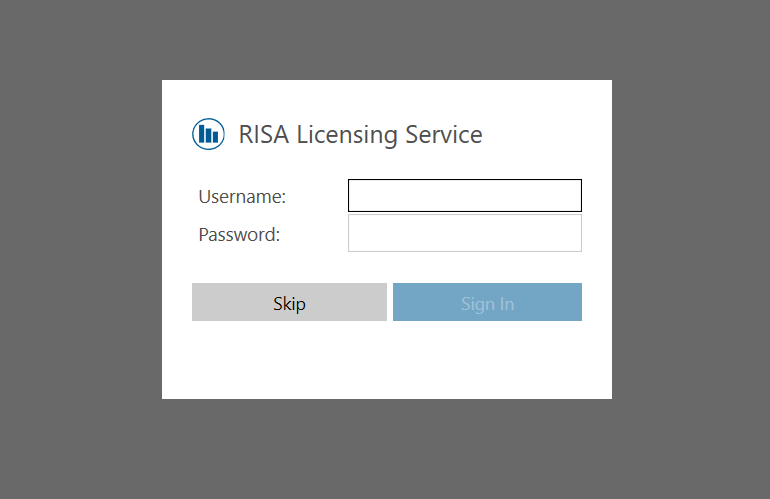The width and height of the screenshot is (770, 499).
Task: Select the round blue icon beside the title
Action: click(208, 134)
